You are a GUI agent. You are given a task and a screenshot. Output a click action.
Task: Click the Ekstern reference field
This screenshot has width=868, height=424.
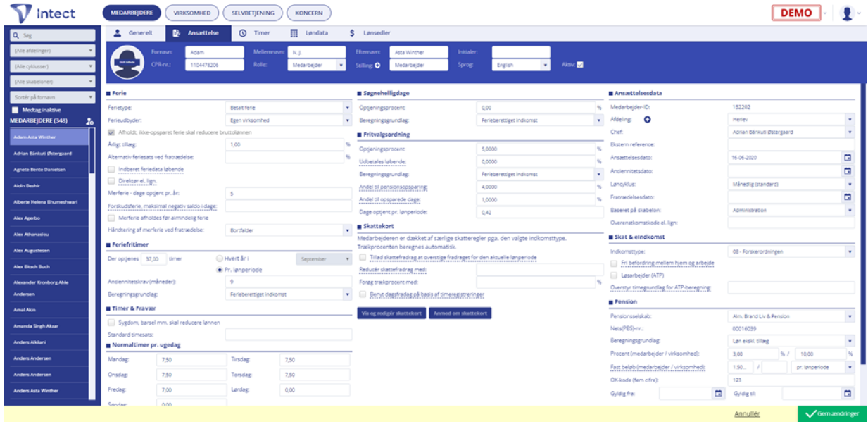coord(791,144)
